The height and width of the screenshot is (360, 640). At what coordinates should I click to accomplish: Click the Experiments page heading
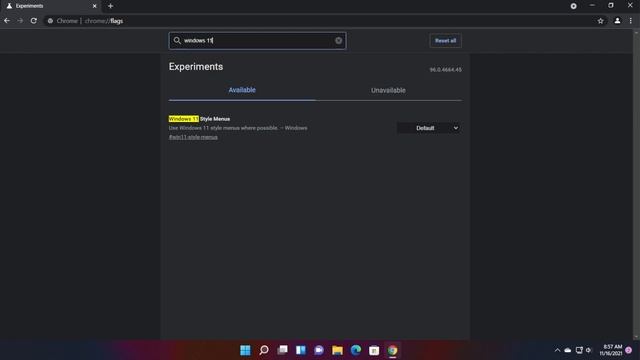tap(196, 67)
